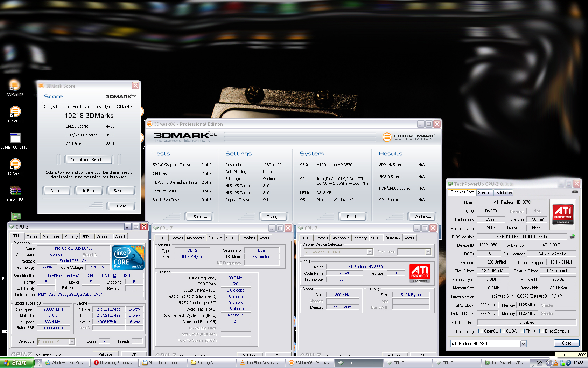Click the NO language indicator in tray
The width and height of the screenshot is (588, 368).
(539, 363)
